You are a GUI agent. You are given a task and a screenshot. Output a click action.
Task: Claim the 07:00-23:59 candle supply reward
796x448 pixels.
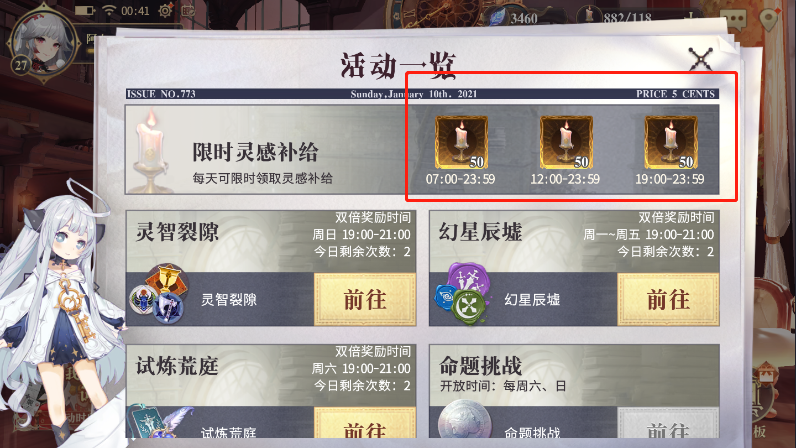(461, 143)
